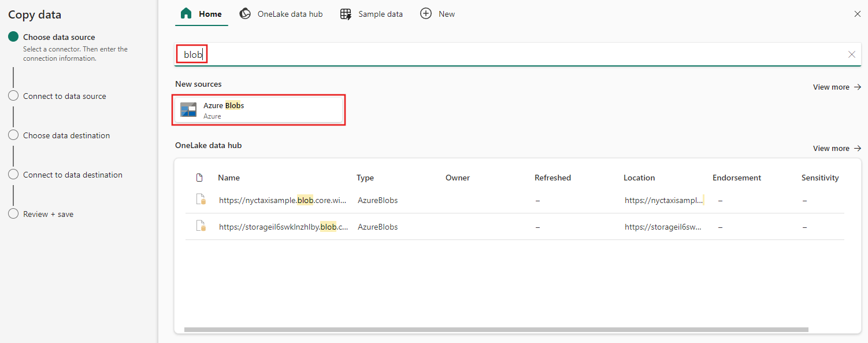This screenshot has width=868, height=343.
Task: Switch to the Sample data tab
Action: pyautogui.click(x=372, y=14)
